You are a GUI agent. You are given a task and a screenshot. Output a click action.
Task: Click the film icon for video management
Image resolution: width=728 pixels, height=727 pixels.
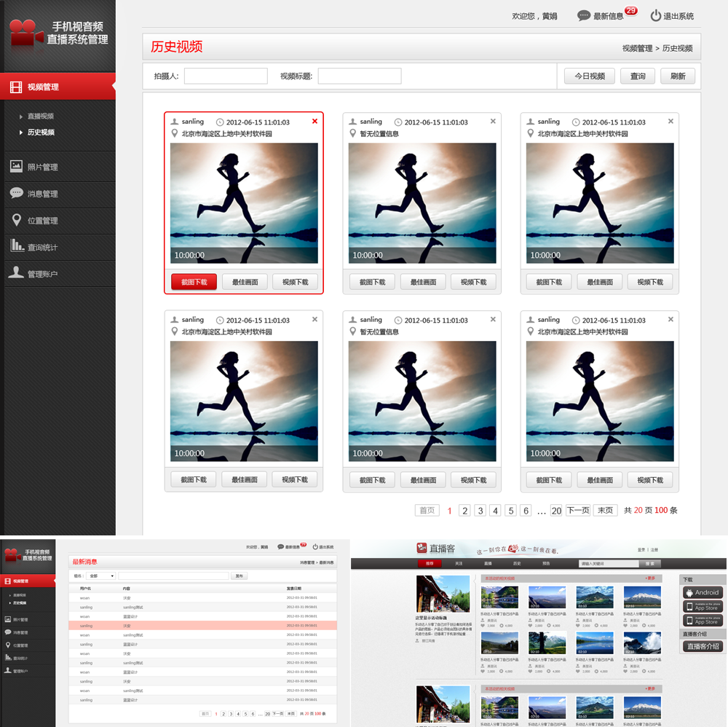16,87
